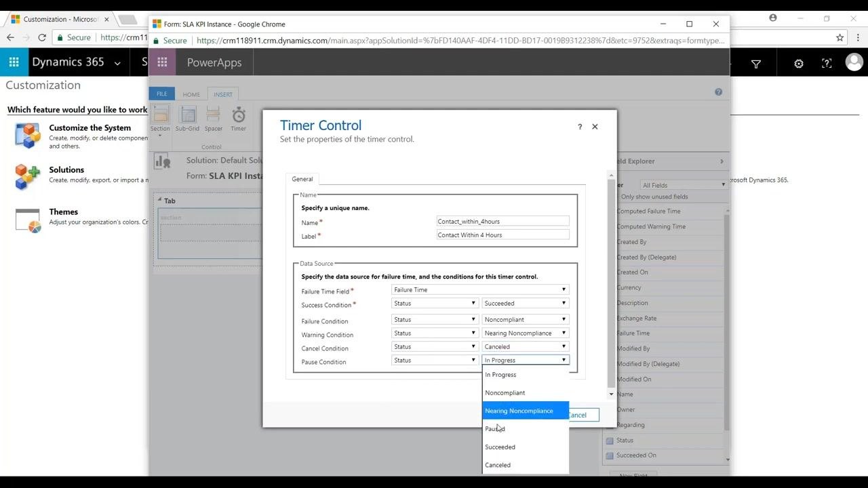Click the Dynamics 365 filter icon
868x488 pixels.
(x=756, y=64)
